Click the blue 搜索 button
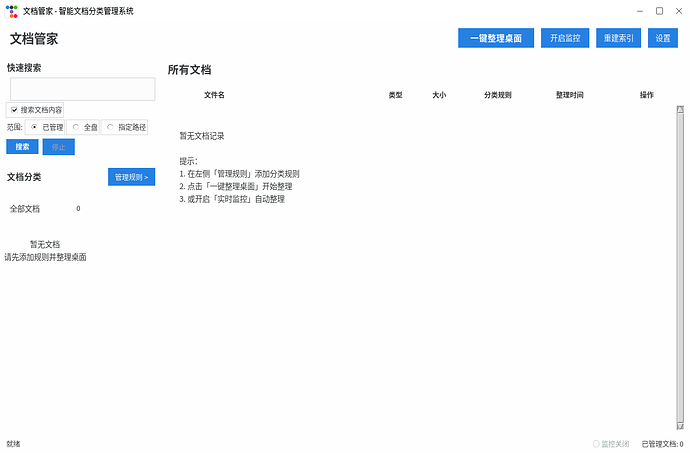The height and width of the screenshot is (453, 690). click(x=22, y=146)
